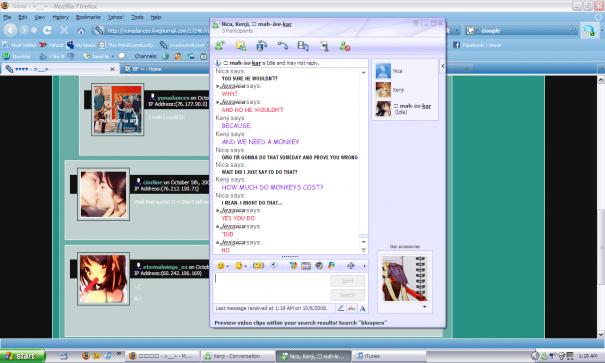Open the games icon in Messenger toolbar
Viewport: 605px width, 363px height.
pyautogui.click(x=324, y=46)
